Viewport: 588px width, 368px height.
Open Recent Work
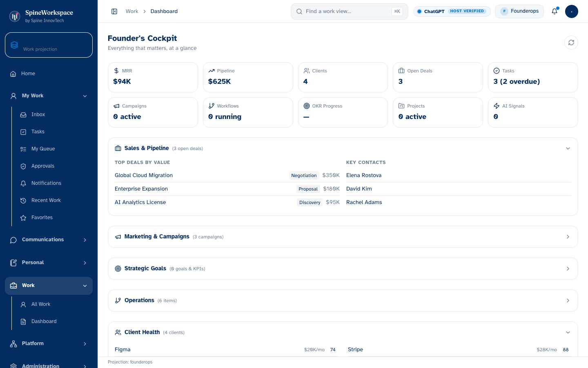53,200
